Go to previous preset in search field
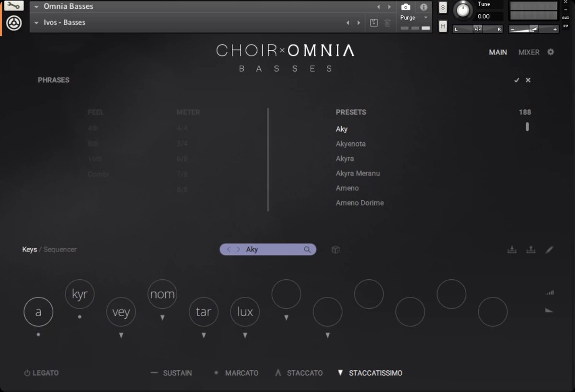Image resolution: width=575 pixels, height=392 pixels. coord(229,250)
